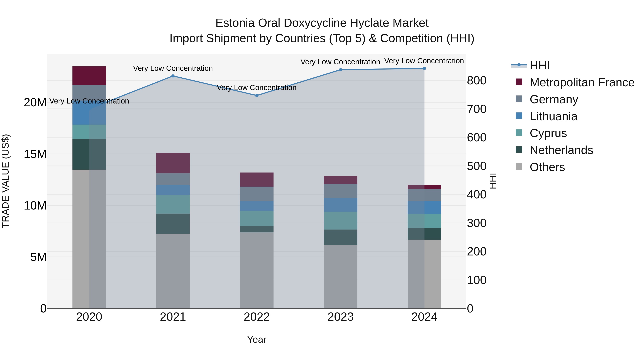
Task: Toggle Cyprus series in legend
Action: 541,133
